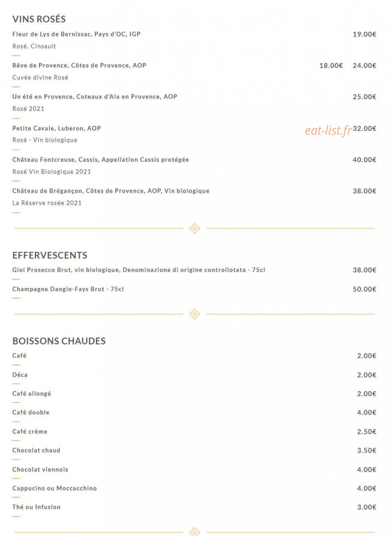
Task: Click Giol Prosecco Brut item
Action: tap(139, 270)
